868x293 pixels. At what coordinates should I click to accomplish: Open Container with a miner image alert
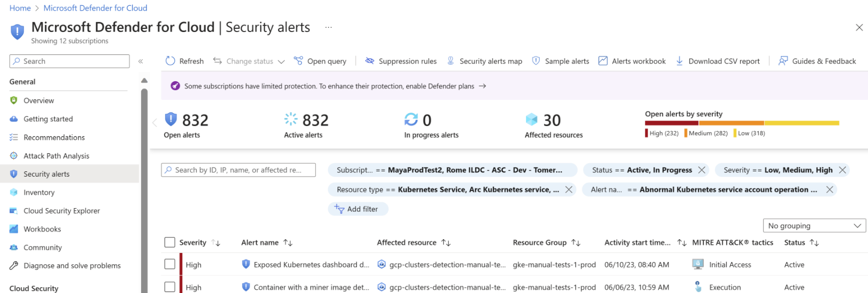[x=311, y=287]
